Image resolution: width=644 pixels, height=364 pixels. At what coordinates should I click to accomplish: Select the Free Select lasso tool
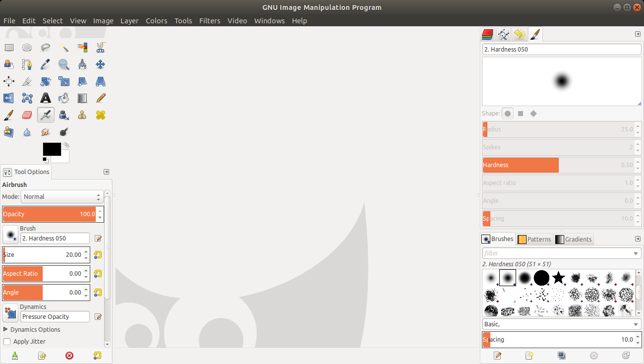46,48
